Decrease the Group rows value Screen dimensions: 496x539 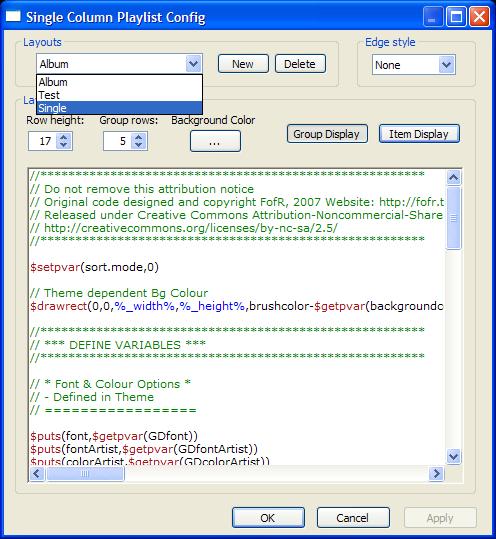(139, 145)
